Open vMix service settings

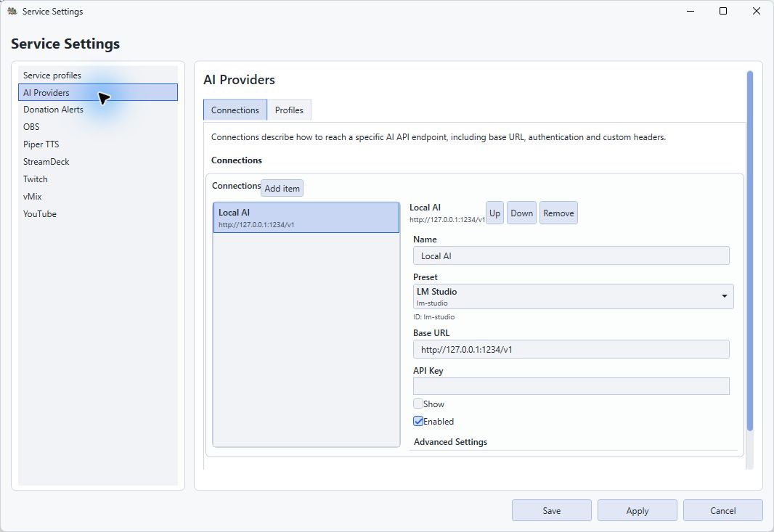point(98,197)
